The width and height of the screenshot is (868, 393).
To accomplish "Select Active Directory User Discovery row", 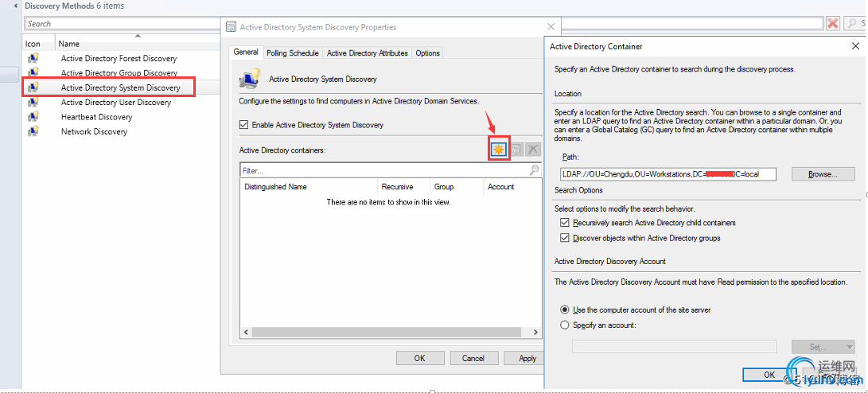I will [122, 102].
